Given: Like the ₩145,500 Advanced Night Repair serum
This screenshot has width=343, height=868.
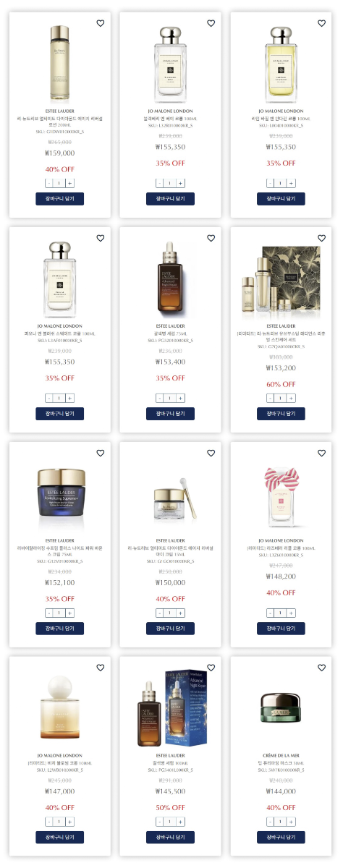Looking at the screenshot, I should pos(211,668).
